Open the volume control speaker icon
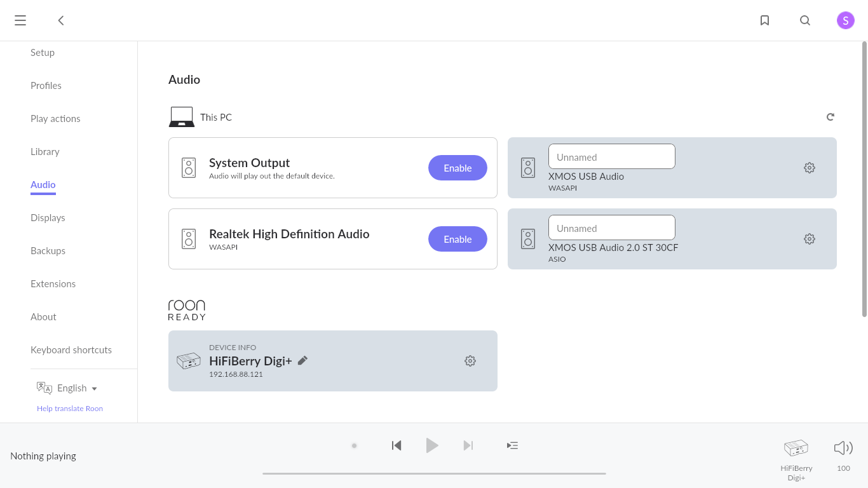Viewport: 868px width, 488px height. 843,448
